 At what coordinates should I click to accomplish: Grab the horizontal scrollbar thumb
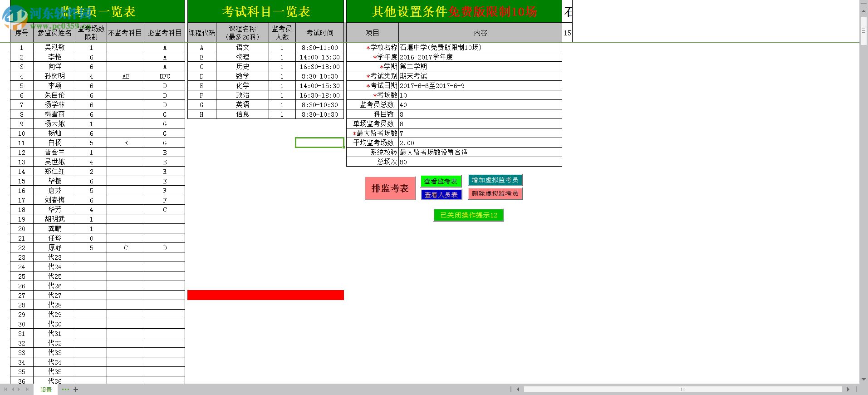pyautogui.click(x=683, y=390)
